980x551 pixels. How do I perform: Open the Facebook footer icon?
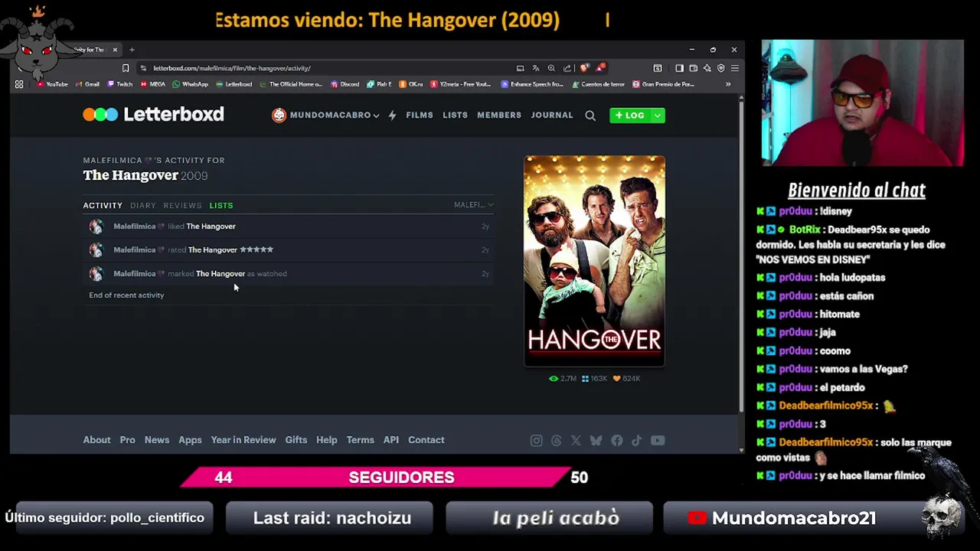pyautogui.click(x=616, y=440)
